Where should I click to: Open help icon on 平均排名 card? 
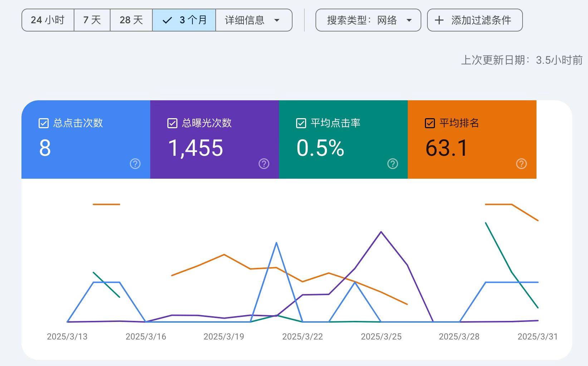(521, 164)
